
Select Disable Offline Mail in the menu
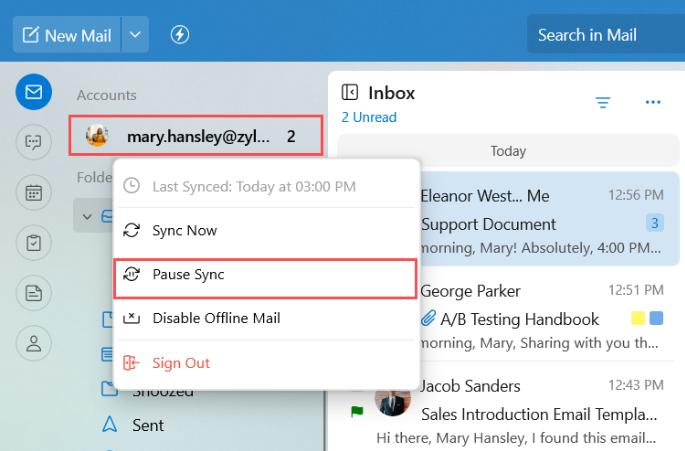[265, 318]
